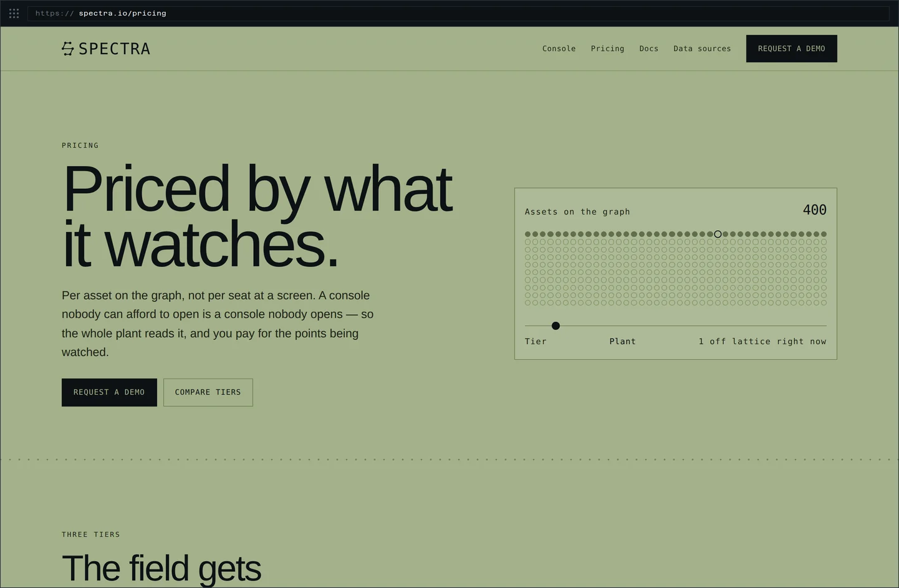Click the first filled dot in lattice
Image resolution: width=899 pixels, height=588 pixels.
pyautogui.click(x=528, y=234)
